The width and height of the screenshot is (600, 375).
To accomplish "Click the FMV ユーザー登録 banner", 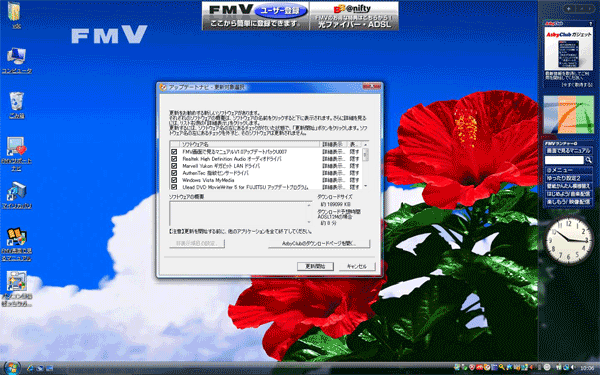I will coord(256,16).
